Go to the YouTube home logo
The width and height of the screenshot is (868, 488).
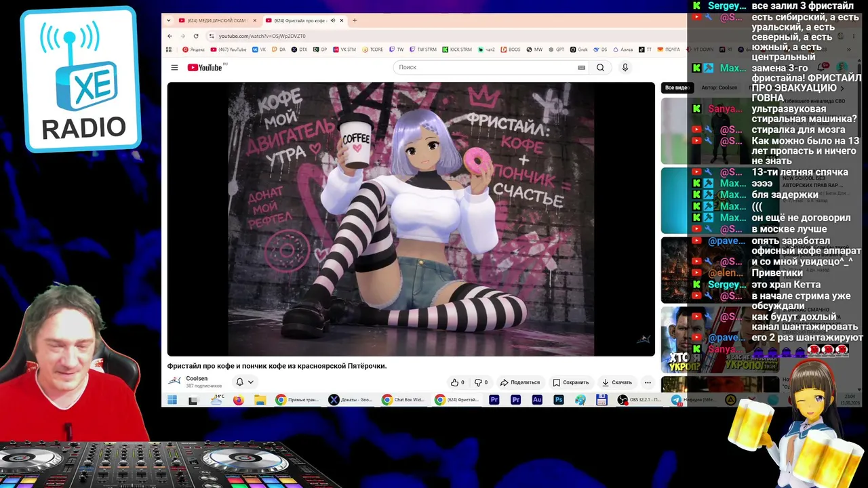point(205,67)
